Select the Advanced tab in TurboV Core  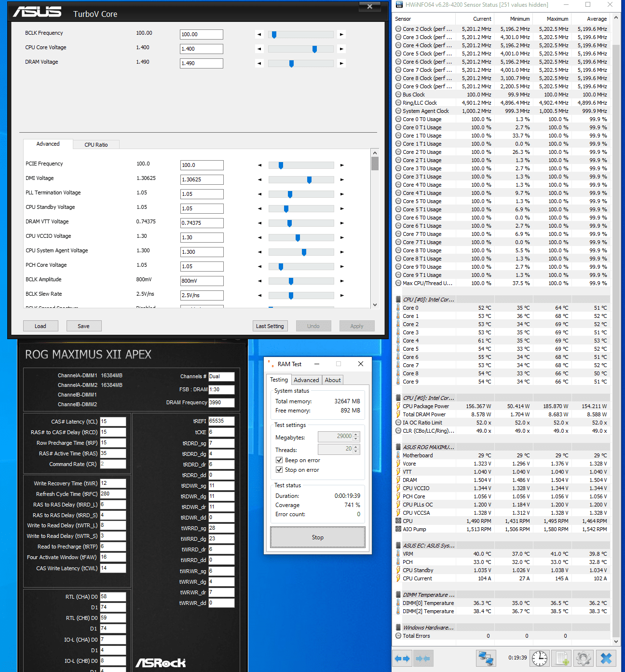coord(48,144)
